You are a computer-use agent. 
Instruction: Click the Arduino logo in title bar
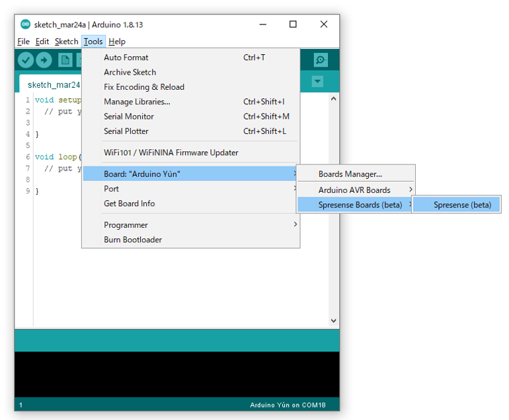[25, 24]
